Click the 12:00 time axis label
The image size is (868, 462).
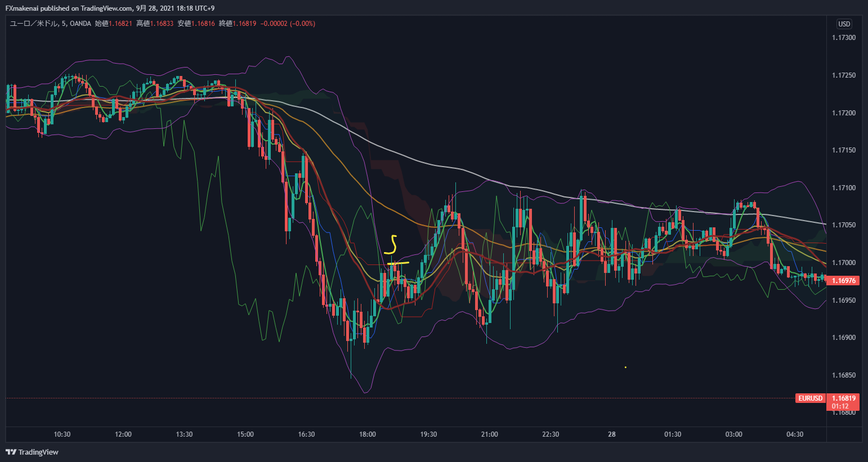123,434
